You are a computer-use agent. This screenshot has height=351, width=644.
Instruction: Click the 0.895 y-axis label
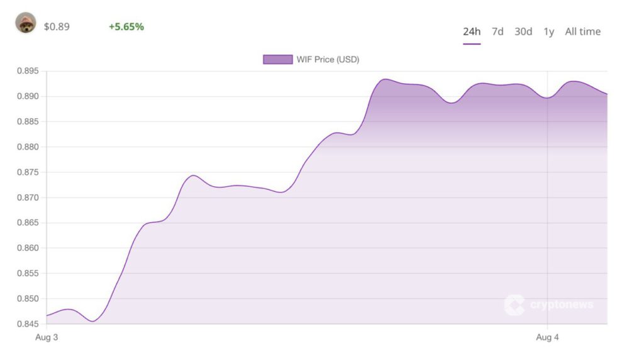(28, 71)
